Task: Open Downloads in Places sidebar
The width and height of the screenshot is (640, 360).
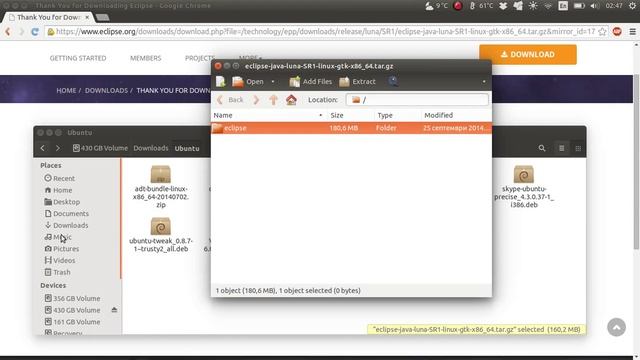Action: click(x=67, y=225)
